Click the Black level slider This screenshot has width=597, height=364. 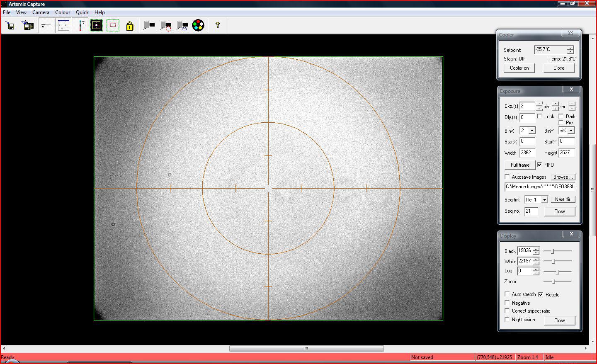pos(557,251)
